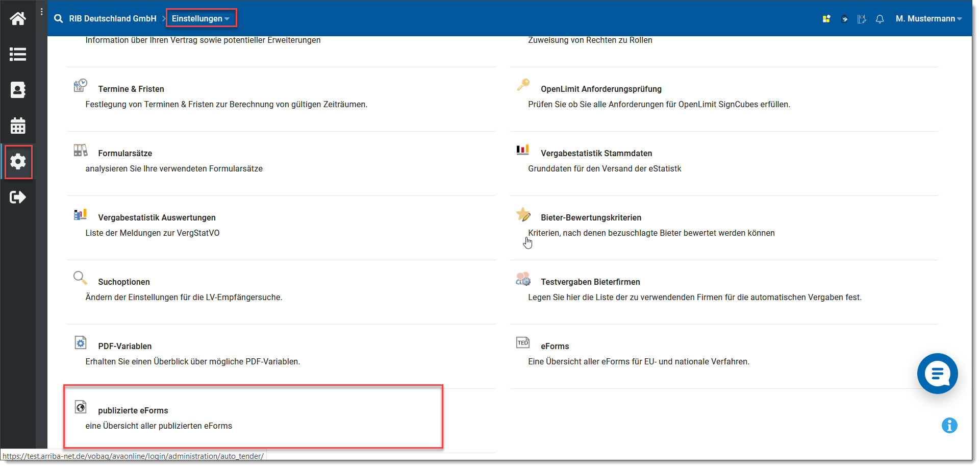Click the logout arrow sidebar icon
The width and height of the screenshot is (980, 468).
18,197
